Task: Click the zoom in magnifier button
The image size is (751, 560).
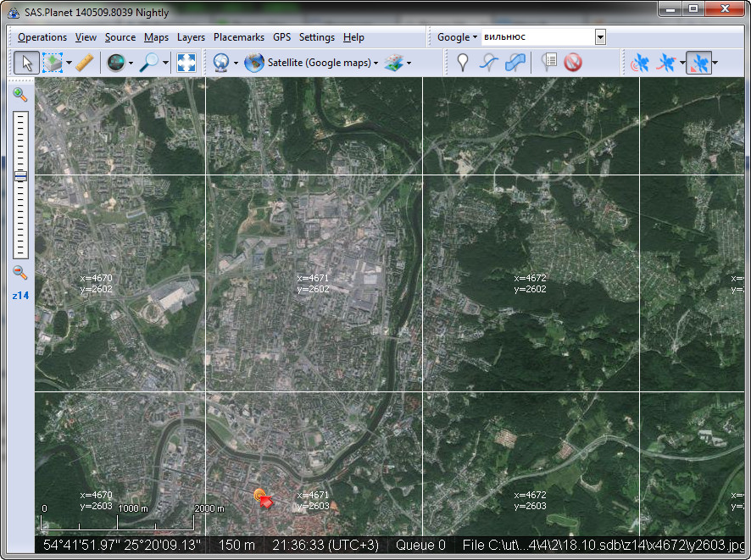Action: pyautogui.click(x=20, y=95)
